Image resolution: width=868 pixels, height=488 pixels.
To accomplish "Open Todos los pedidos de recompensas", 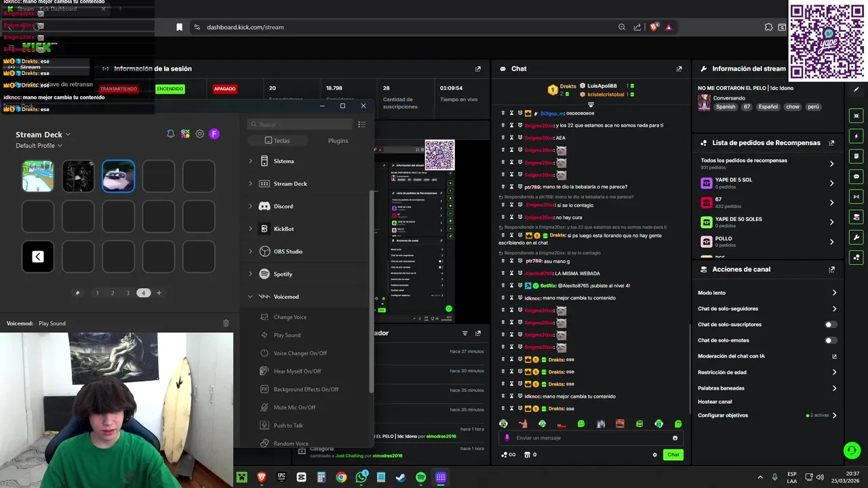I will click(767, 163).
